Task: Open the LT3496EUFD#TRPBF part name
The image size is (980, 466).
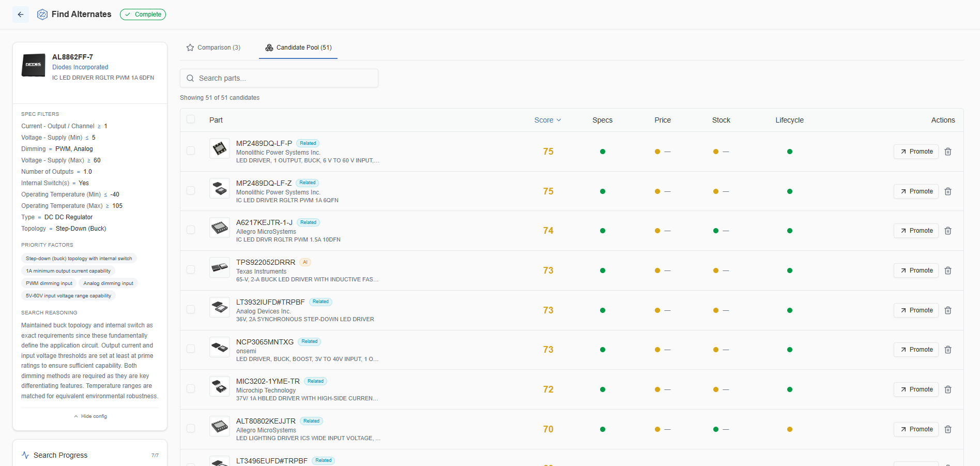Action: (x=272, y=461)
